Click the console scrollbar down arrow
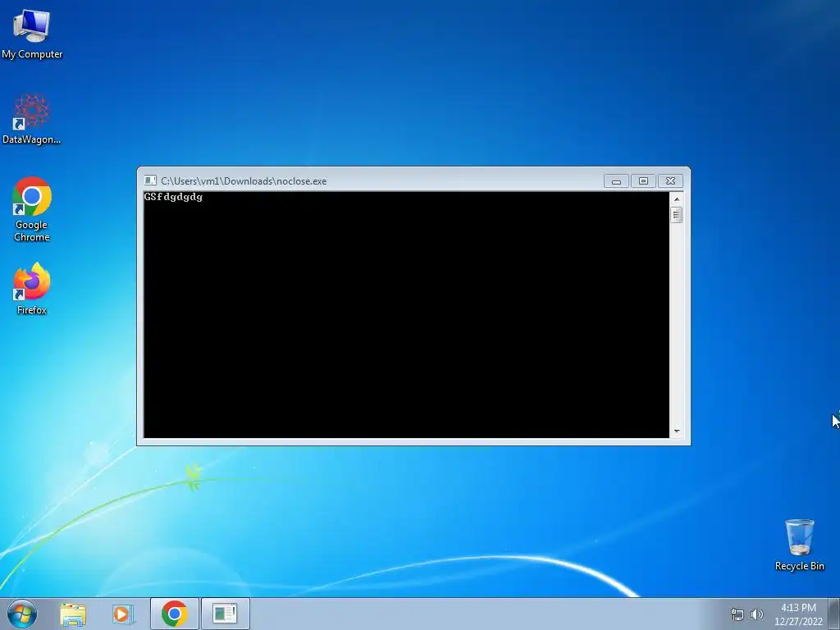 (x=677, y=431)
